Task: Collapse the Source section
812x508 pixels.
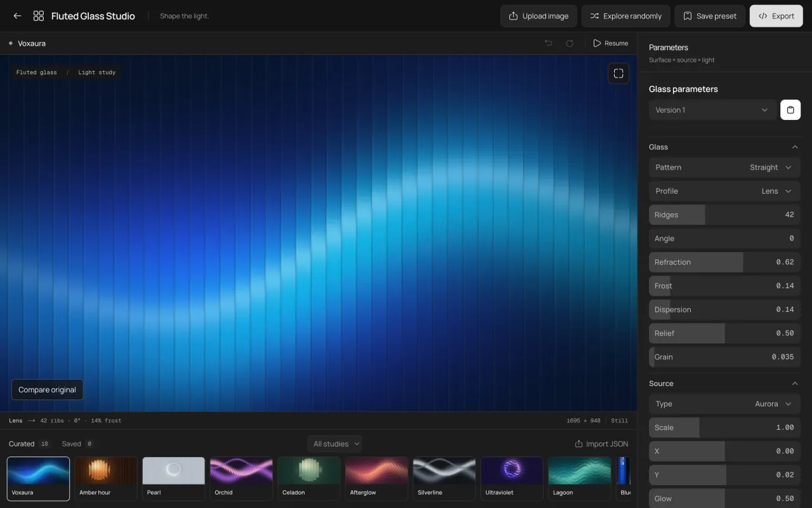Action: [795, 384]
